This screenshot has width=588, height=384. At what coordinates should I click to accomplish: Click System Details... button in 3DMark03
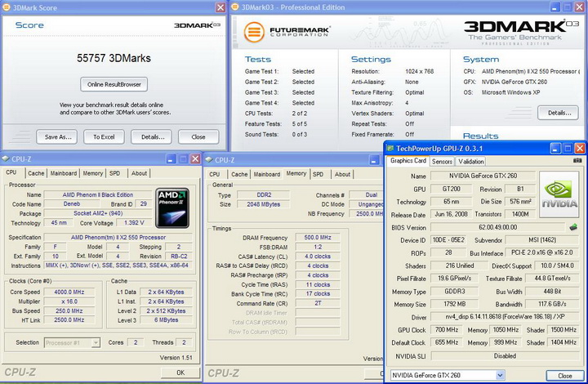[x=558, y=113]
